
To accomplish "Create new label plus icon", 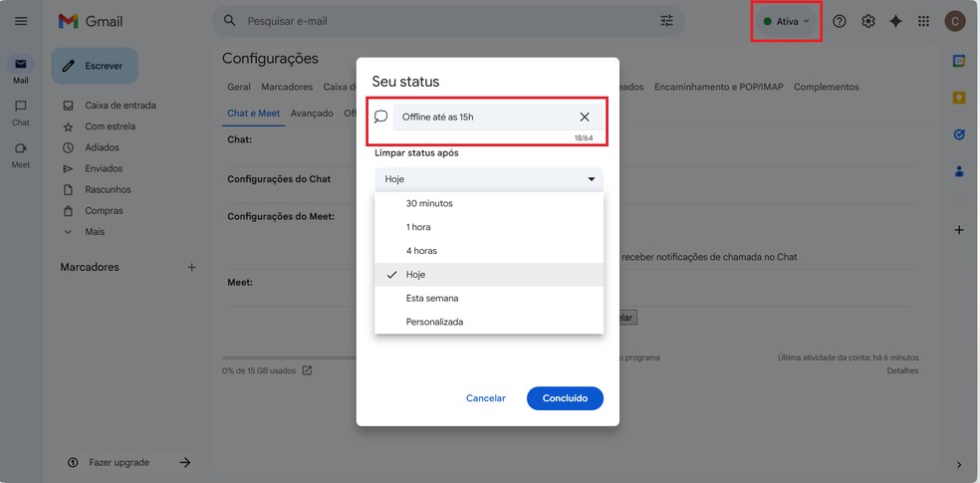I will [192, 267].
